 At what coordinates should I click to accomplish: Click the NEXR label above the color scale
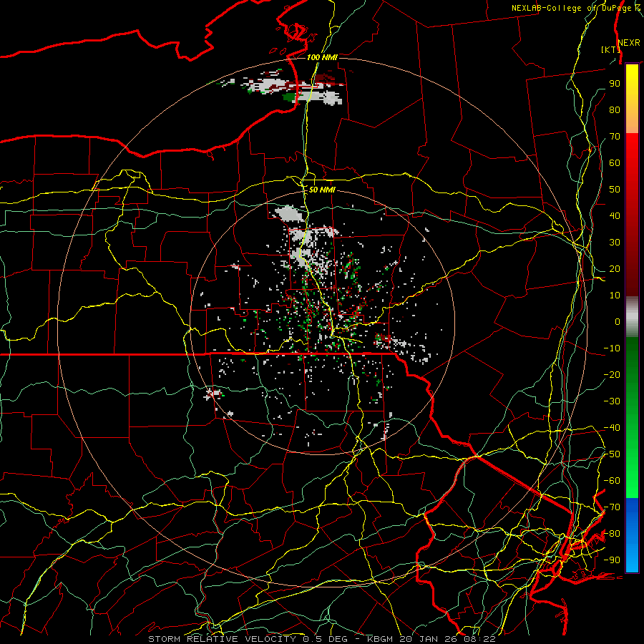(629, 43)
